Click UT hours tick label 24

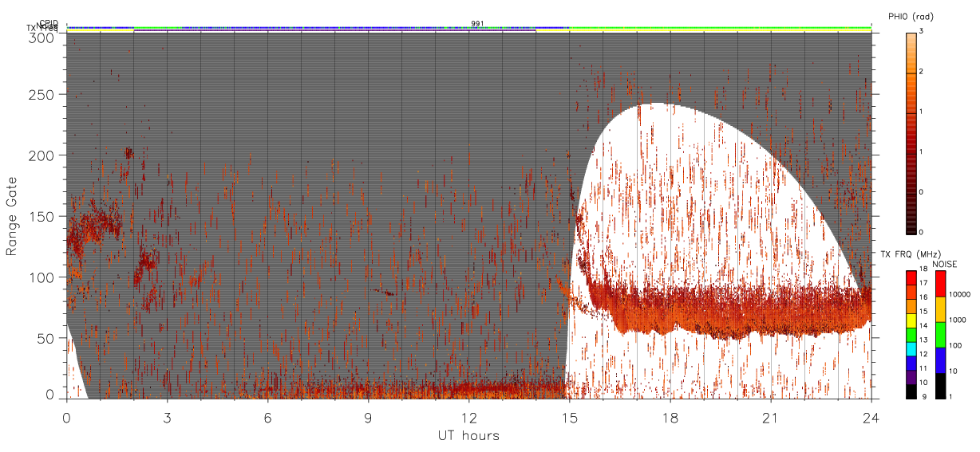[x=871, y=418]
